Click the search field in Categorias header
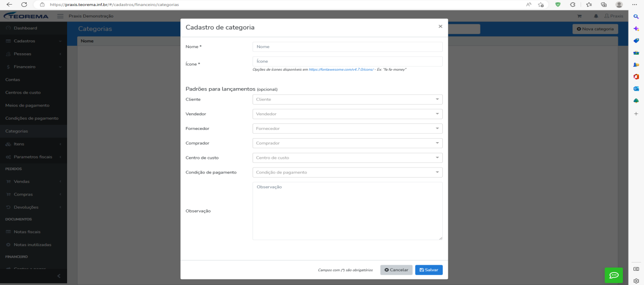Viewport: 644px width, 285px height. pyautogui.click(x=464, y=29)
